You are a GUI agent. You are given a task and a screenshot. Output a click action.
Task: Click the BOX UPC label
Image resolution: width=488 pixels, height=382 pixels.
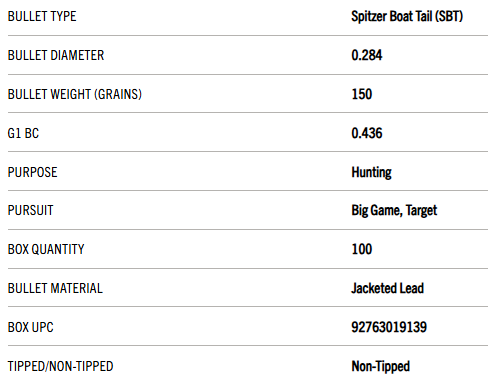pyautogui.click(x=31, y=327)
